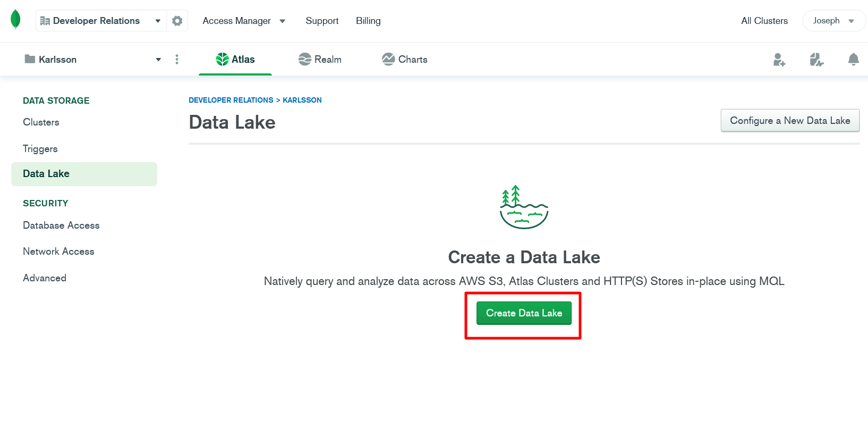Click the KARLSSON breadcrumb link
The image size is (868, 435).
pos(302,100)
